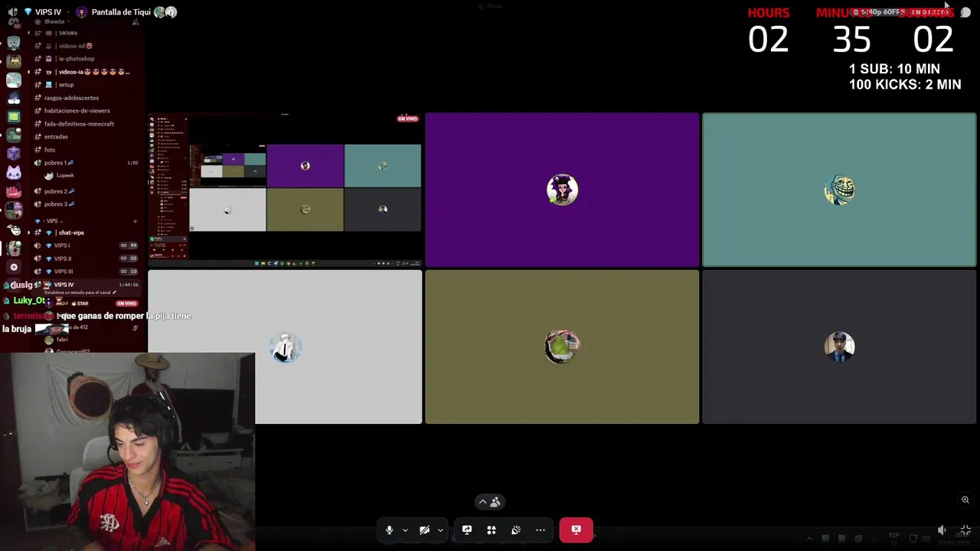Disconnect from the call with red button
Viewport: 980px width, 551px height.
(x=576, y=530)
